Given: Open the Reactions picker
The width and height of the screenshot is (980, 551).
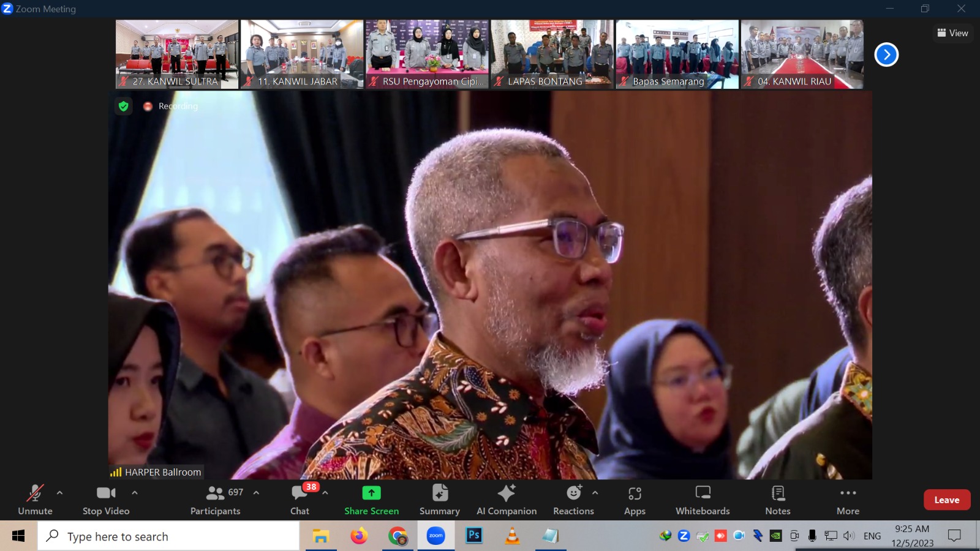Looking at the screenshot, I should [573, 500].
